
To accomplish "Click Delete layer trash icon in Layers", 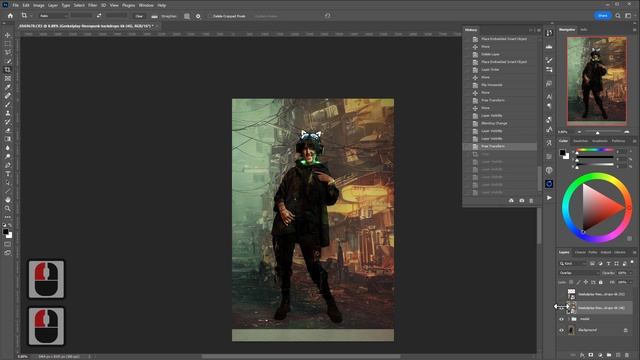I will coord(627,355).
